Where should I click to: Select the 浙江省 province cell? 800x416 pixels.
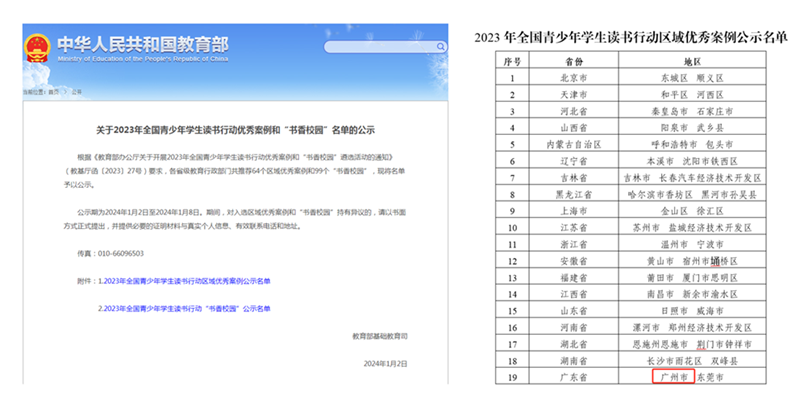click(574, 244)
